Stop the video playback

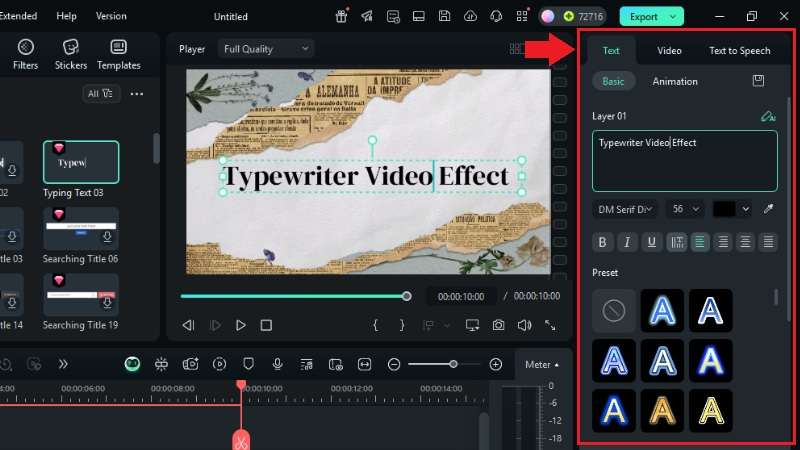266,325
